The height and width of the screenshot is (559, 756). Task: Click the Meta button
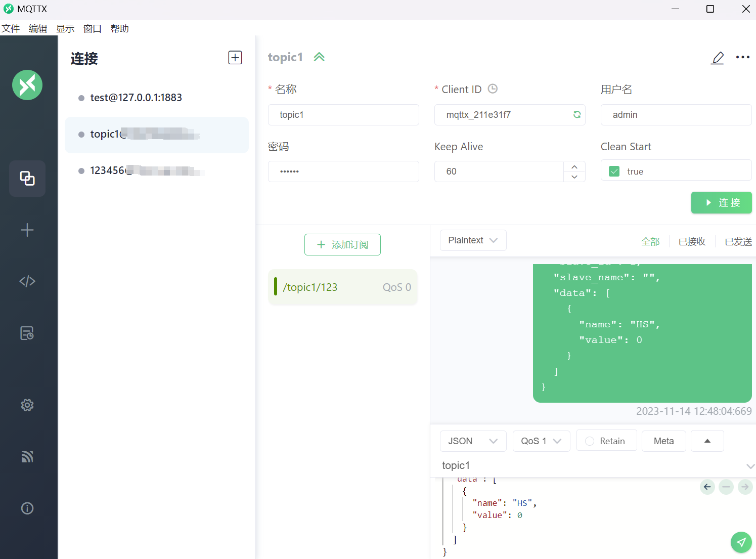[663, 441]
